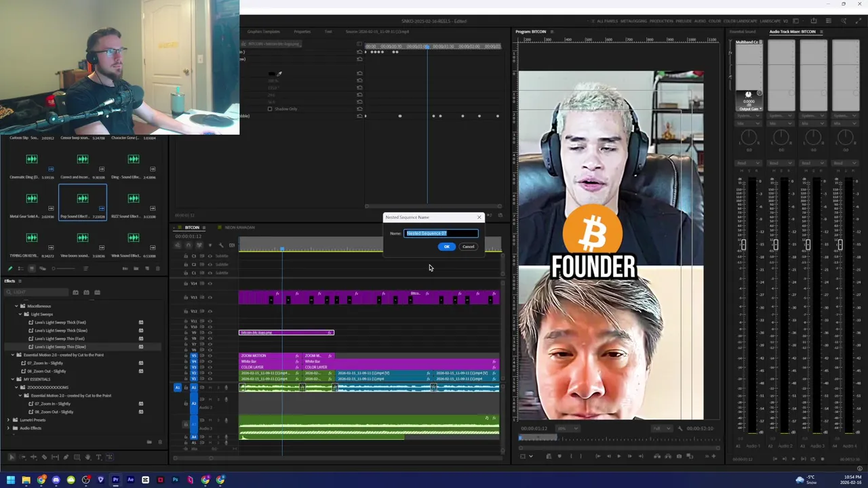Screen dimensions: 868x488
Task: Expand the Lumetri Presets folder
Action: click(x=9, y=420)
